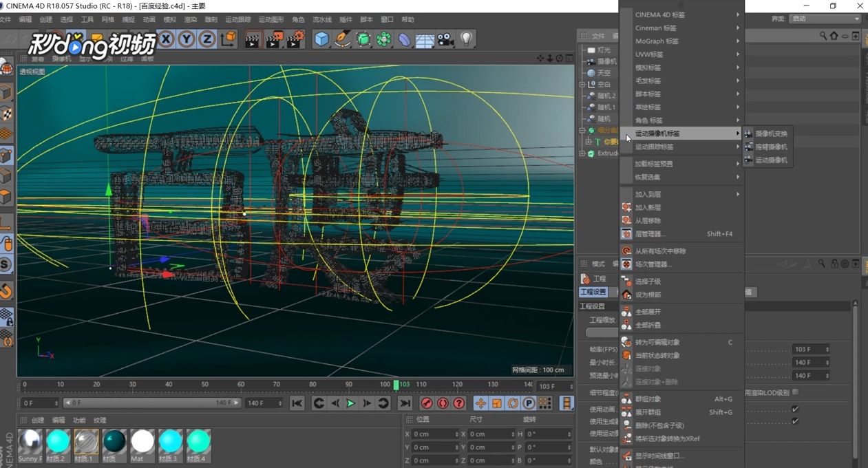
Task: Click the Record Active Objects keyframe button
Action: tap(427, 403)
